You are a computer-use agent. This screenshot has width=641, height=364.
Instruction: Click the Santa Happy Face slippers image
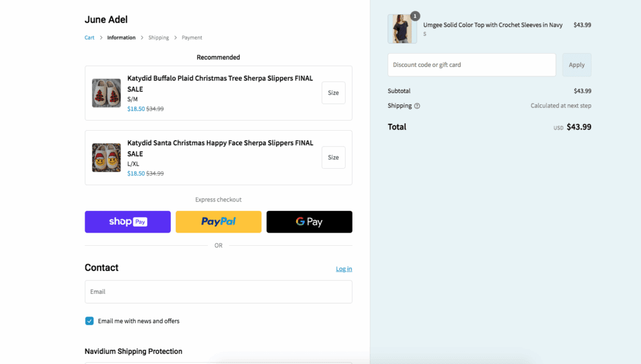106,158
